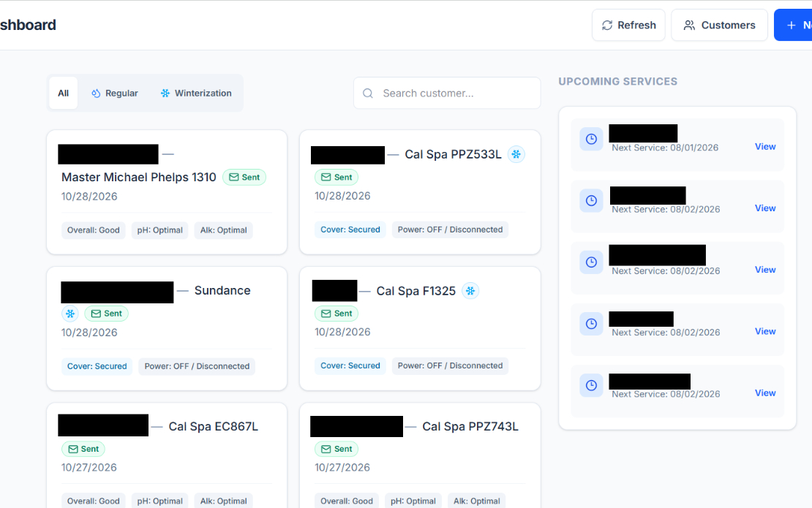This screenshot has width=812, height=508.
Task: Click Cover: Secured tag on Sundance card
Action: click(97, 366)
